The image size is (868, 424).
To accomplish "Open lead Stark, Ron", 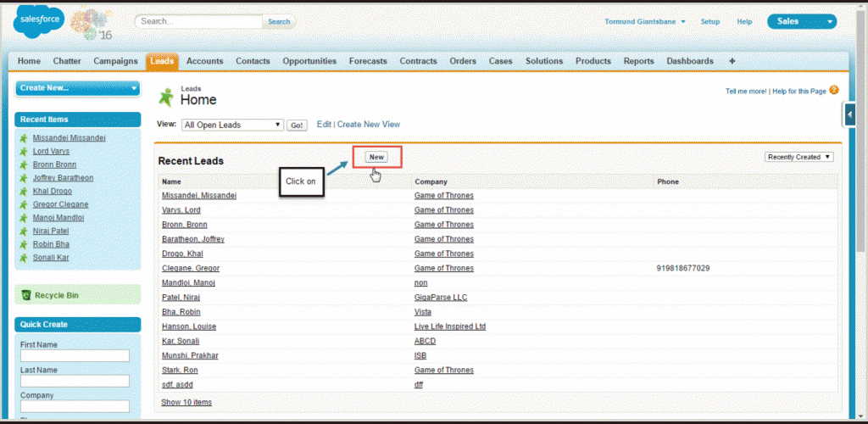I will click(x=180, y=370).
